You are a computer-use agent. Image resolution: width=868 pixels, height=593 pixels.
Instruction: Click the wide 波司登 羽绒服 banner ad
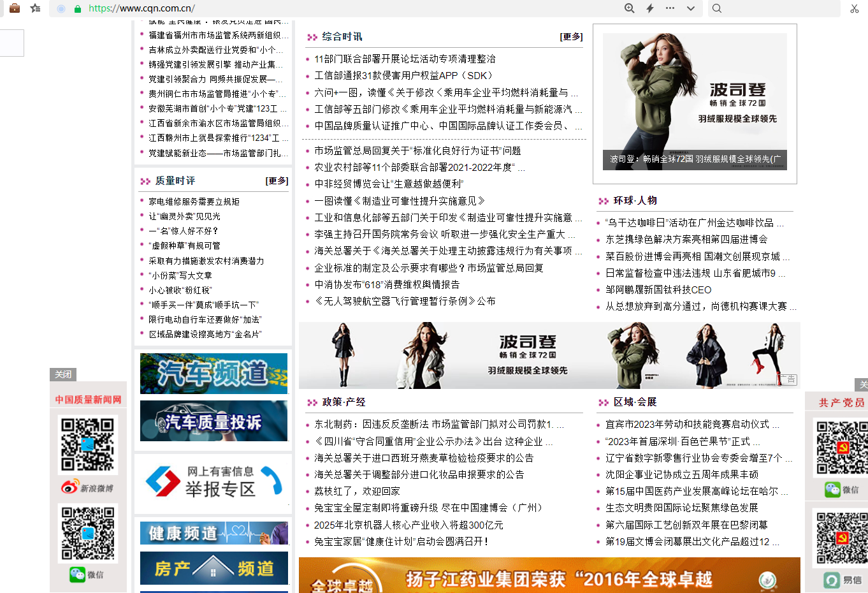coord(549,355)
